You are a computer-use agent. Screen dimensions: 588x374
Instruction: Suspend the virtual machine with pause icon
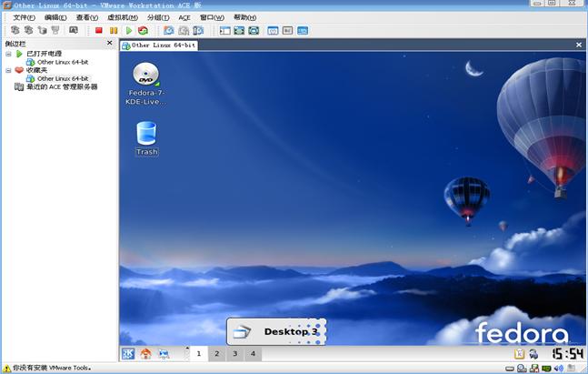pyautogui.click(x=114, y=30)
